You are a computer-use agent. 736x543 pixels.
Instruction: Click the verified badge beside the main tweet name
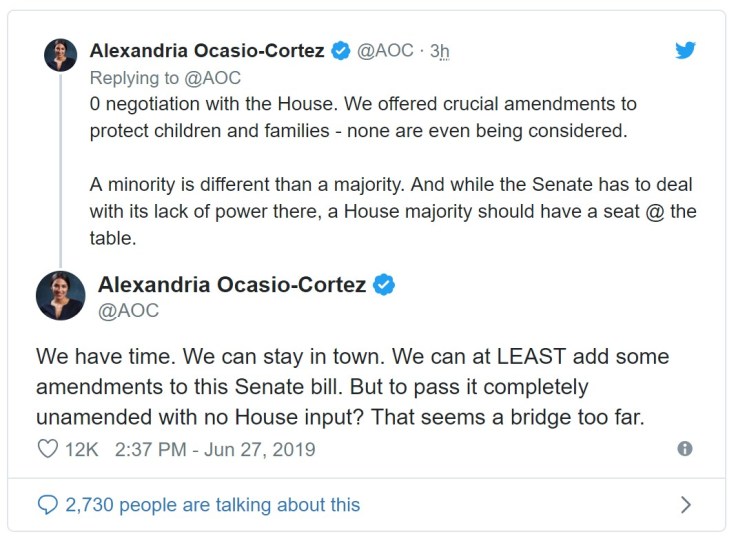(x=384, y=285)
